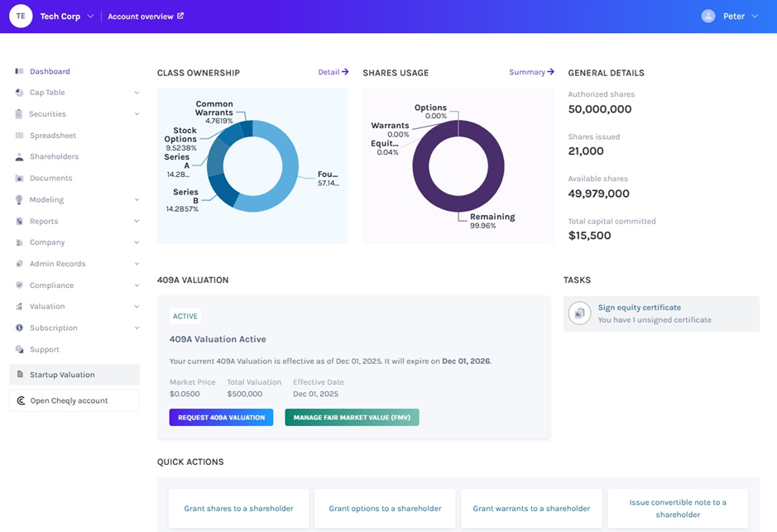
Task: Open Shareholders page
Action: click(x=54, y=156)
